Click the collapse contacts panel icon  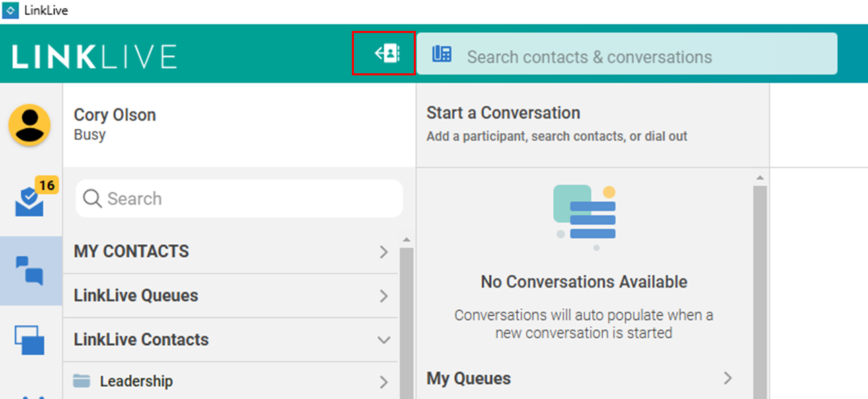click(387, 53)
